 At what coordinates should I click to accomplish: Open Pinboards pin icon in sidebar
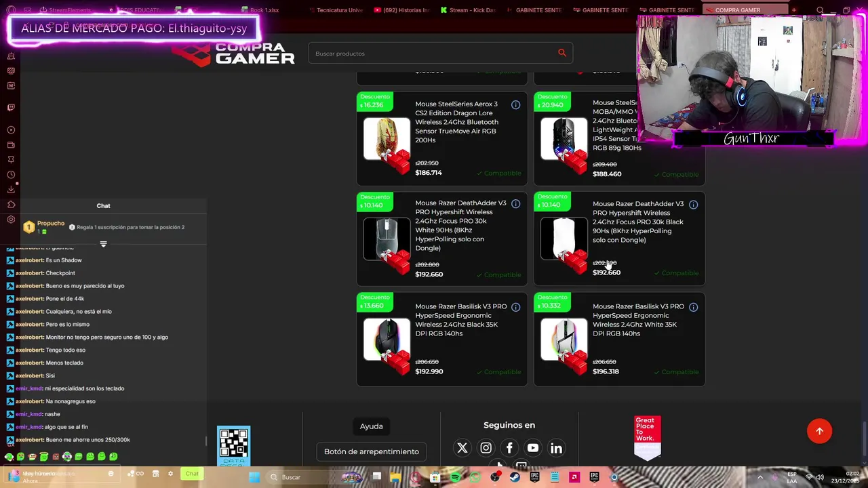pos(11,159)
